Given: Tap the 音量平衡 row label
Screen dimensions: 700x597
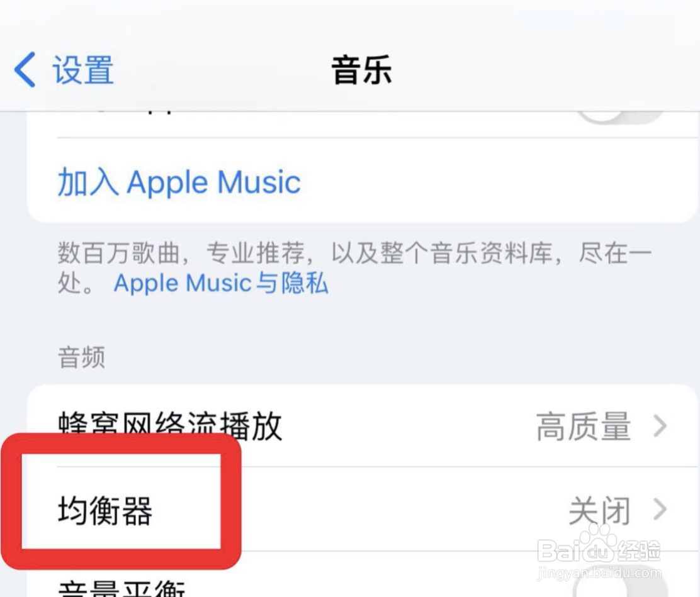Looking at the screenshot, I should [x=121, y=588].
